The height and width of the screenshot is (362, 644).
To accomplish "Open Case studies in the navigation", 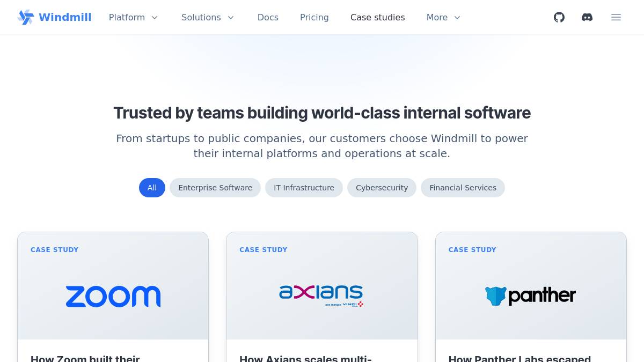I will 378,17.
